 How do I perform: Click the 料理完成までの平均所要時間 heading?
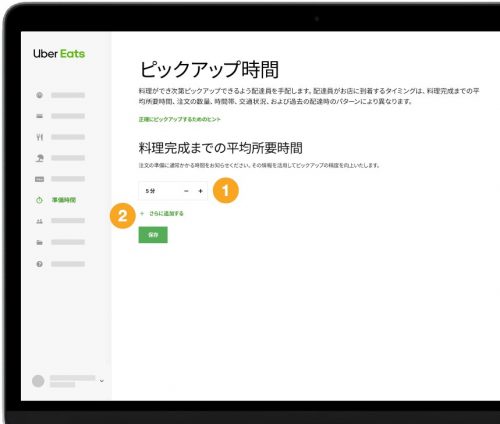coord(221,148)
